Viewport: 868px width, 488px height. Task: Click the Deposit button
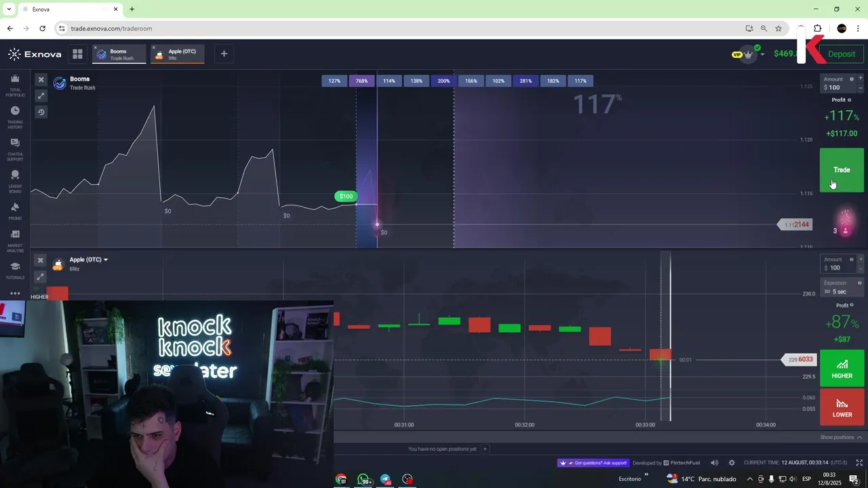coord(842,54)
